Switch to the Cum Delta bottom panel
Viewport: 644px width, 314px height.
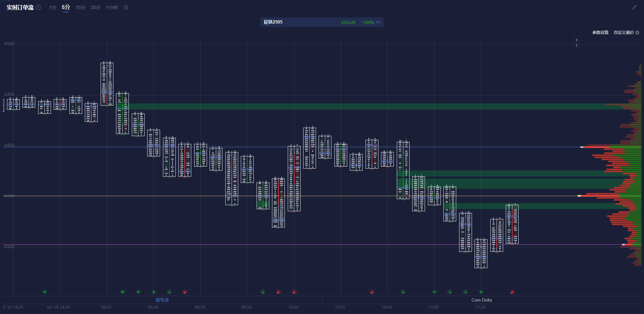pyautogui.click(x=481, y=300)
